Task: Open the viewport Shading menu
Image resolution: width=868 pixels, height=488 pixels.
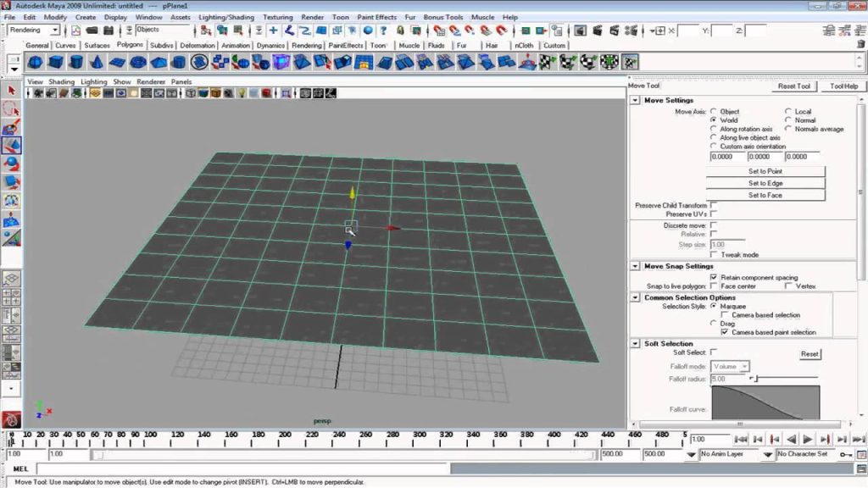Action: tap(61, 81)
